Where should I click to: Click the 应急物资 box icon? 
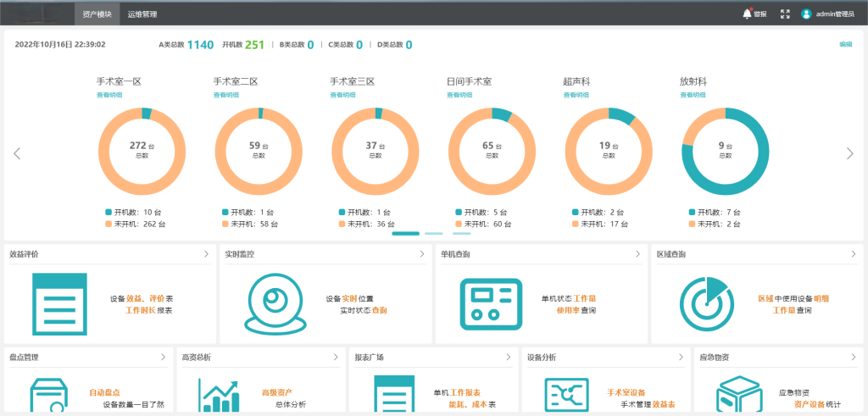point(739,394)
